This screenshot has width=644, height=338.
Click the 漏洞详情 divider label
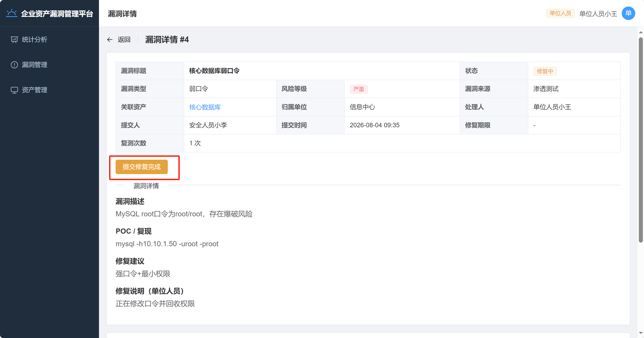tap(146, 186)
